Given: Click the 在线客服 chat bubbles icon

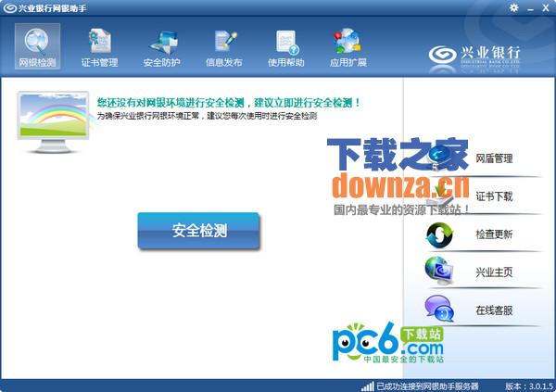Looking at the screenshot, I should point(439,309).
